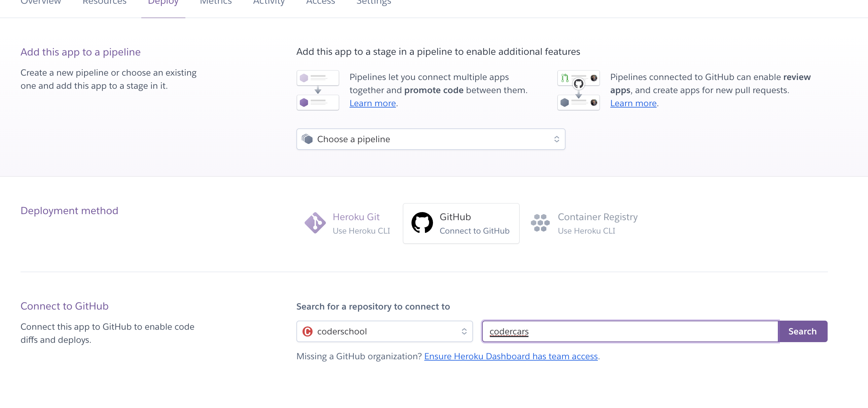
Task: Go to the Activity tab
Action: pyautogui.click(x=269, y=3)
